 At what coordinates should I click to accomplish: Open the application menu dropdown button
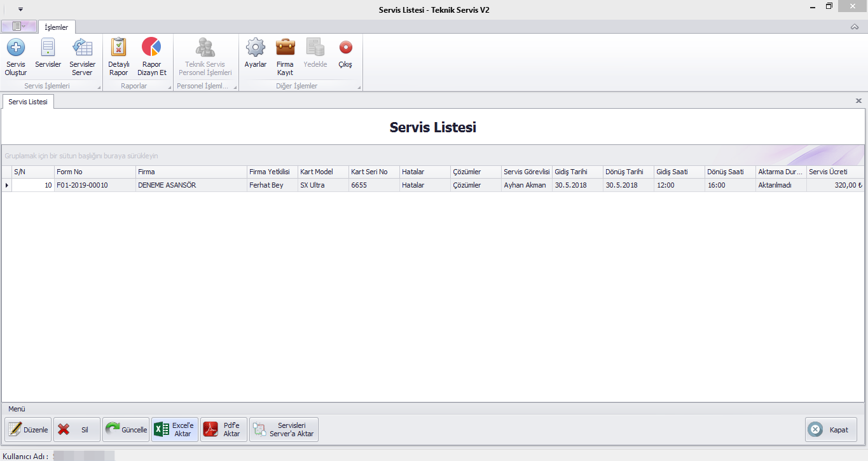(x=18, y=26)
